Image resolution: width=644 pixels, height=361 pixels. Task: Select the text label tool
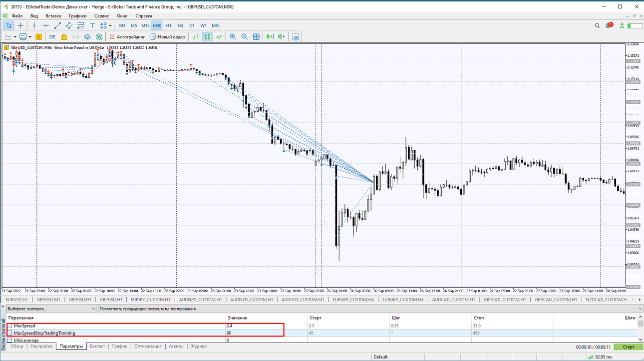(x=92, y=25)
